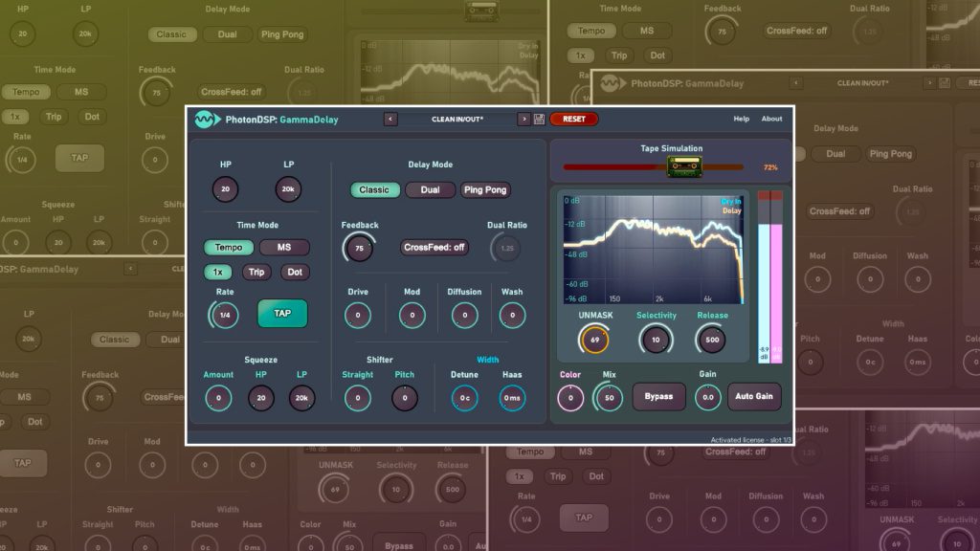Screen dimensions: 980x551
Task: Click the Bypass button
Action: pos(658,397)
